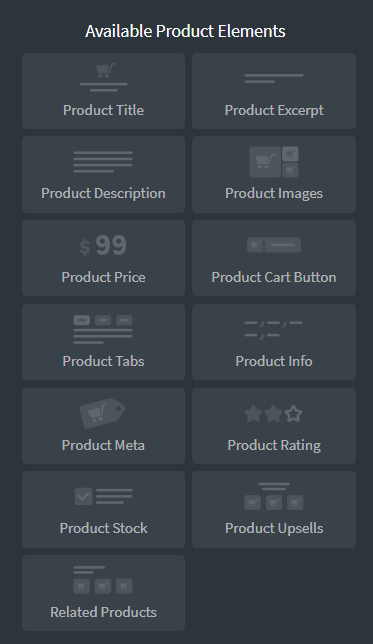
Task: Click the Product Tabs icon
Action: coord(103,329)
